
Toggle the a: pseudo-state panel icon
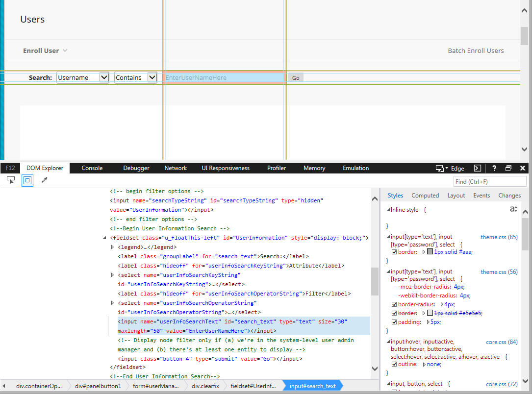pos(513,209)
